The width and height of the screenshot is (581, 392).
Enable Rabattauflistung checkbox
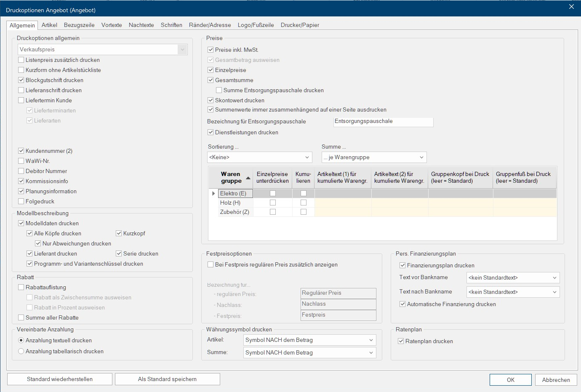21,288
